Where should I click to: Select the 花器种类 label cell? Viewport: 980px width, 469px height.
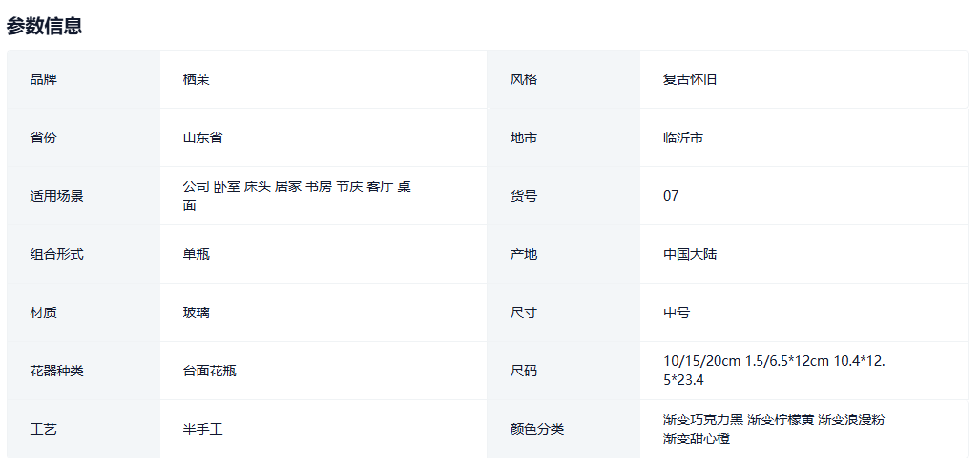56,371
